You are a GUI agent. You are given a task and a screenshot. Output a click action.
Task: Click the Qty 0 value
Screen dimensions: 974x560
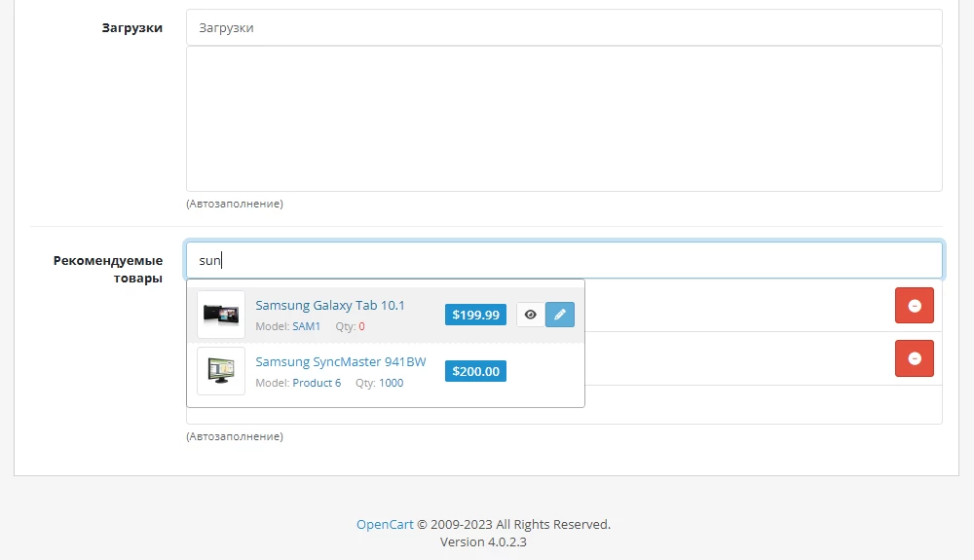(x=361, y=326)
